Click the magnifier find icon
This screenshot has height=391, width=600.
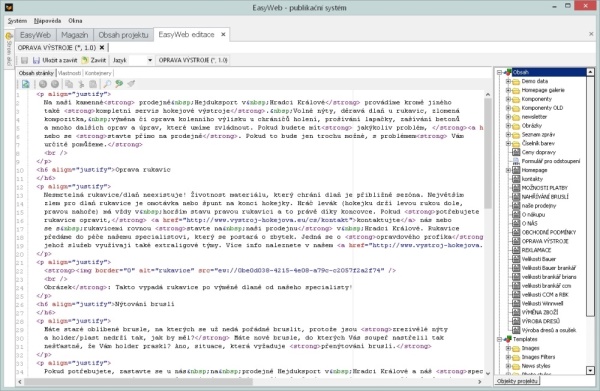tap(107, 84)
